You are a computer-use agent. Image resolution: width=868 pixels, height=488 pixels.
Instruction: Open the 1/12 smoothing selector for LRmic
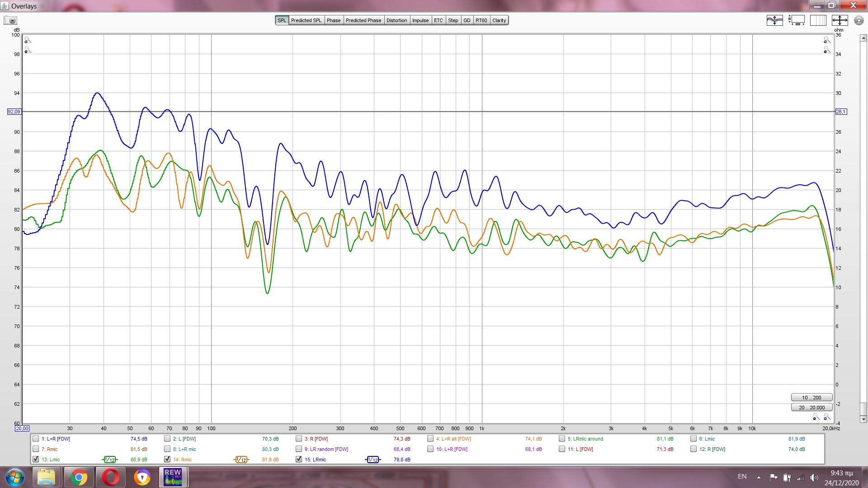(373, 460)
